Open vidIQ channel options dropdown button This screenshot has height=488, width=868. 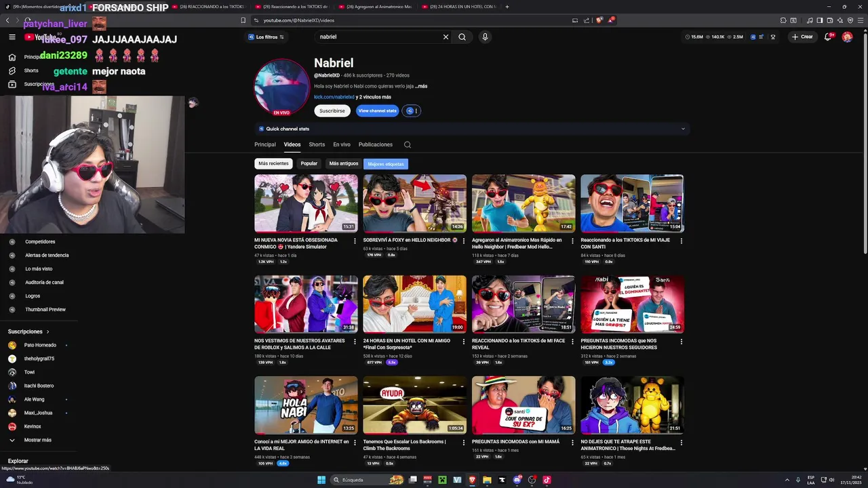point(412,110)
